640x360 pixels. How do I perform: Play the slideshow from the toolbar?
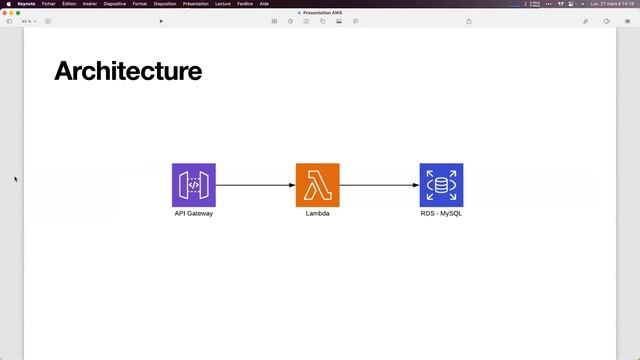(161, 21)
